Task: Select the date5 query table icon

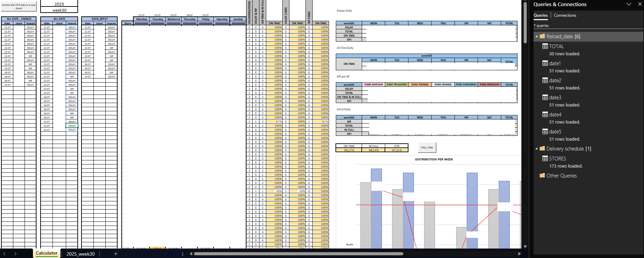Action: coord(545,131)
